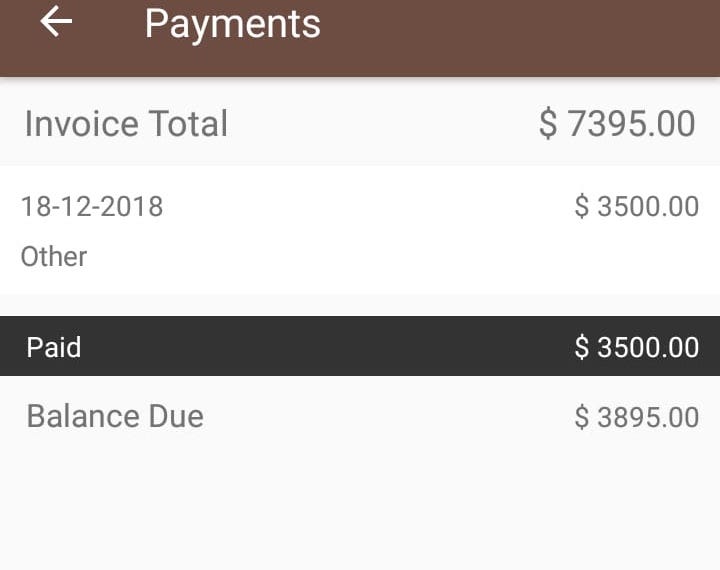Click the Payments screen title
The image size is (720, 570).
[232, 24]
